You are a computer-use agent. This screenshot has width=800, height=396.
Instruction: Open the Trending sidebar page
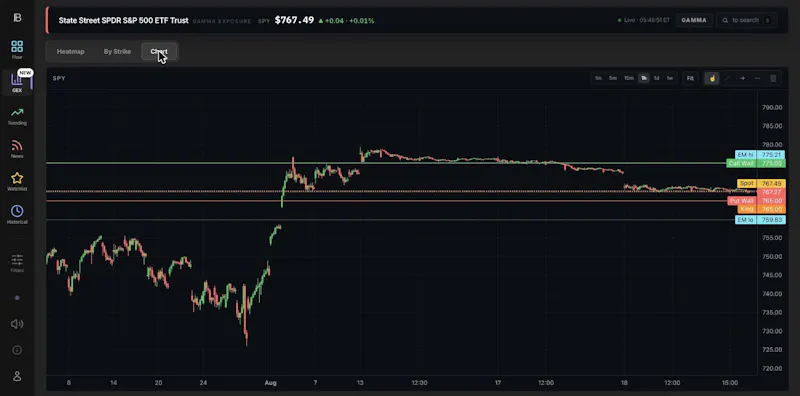point(17,116)
